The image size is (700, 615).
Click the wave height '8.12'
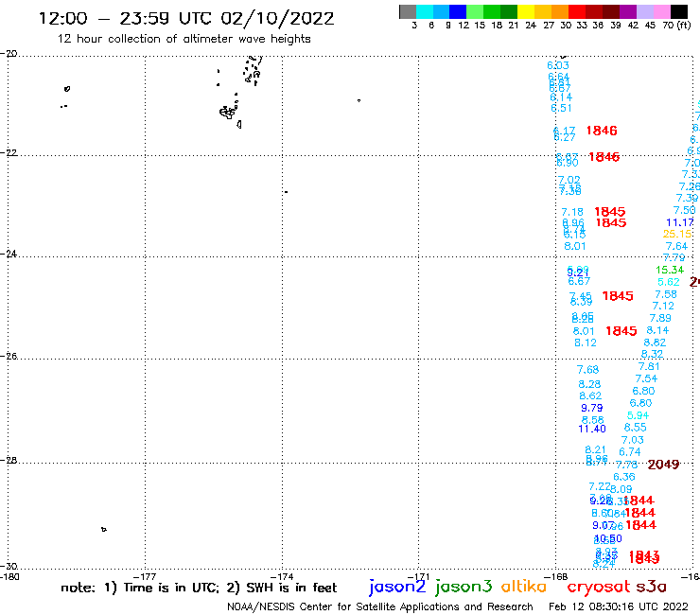tap(586, 343)
